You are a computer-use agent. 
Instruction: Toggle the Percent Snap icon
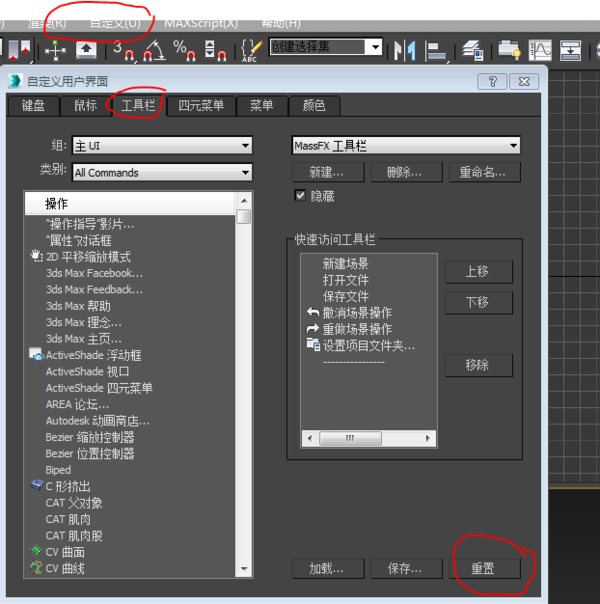click(x=184, y=50)
